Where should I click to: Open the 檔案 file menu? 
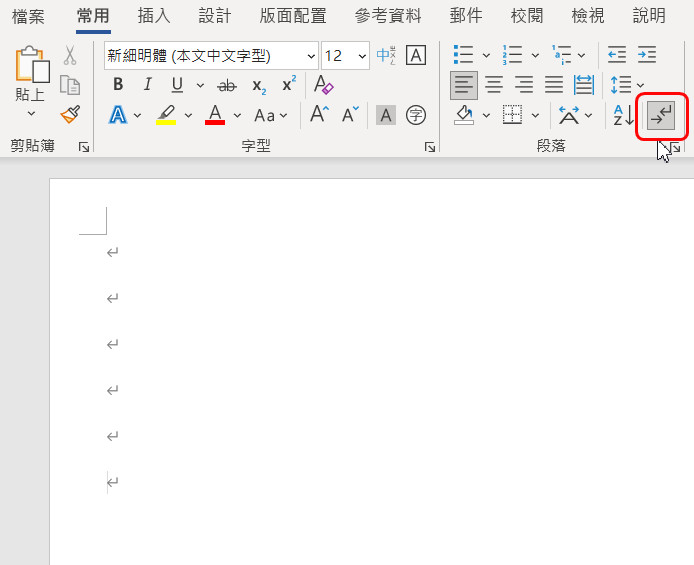(x=28, y=16)
